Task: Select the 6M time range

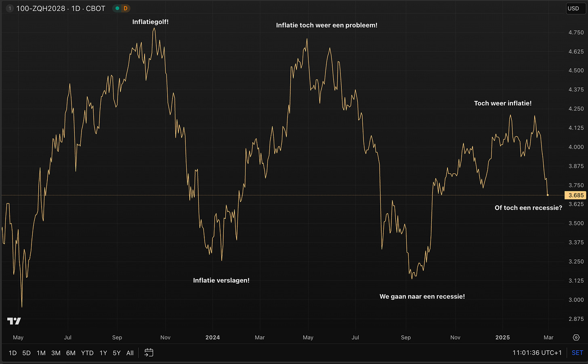Action: coord(71,353)
